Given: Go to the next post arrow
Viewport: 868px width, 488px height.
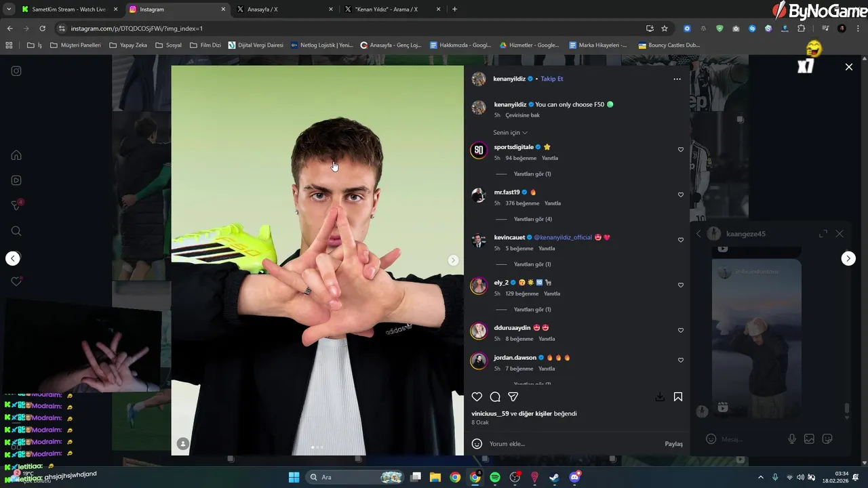Looking at the screenshot, I should tap(848, 258).
